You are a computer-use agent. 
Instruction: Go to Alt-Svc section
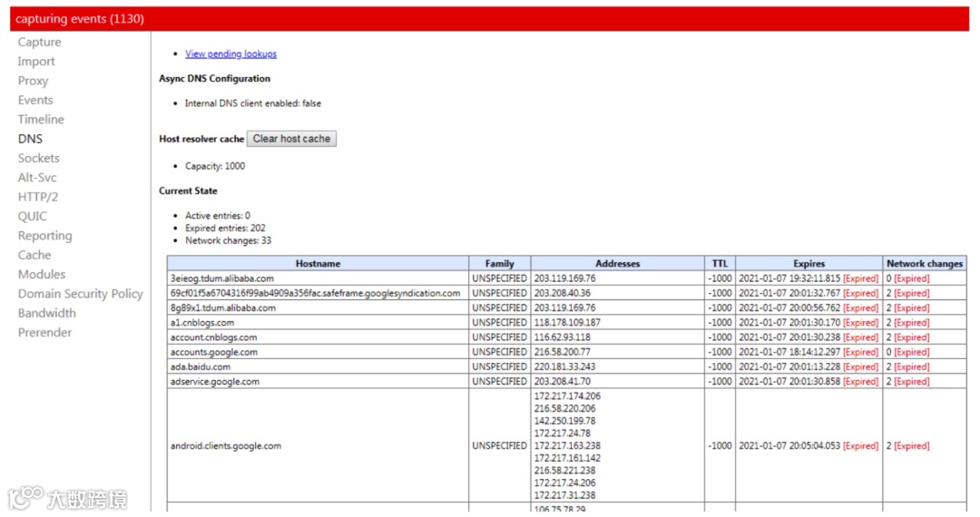[x=37, y=178]
